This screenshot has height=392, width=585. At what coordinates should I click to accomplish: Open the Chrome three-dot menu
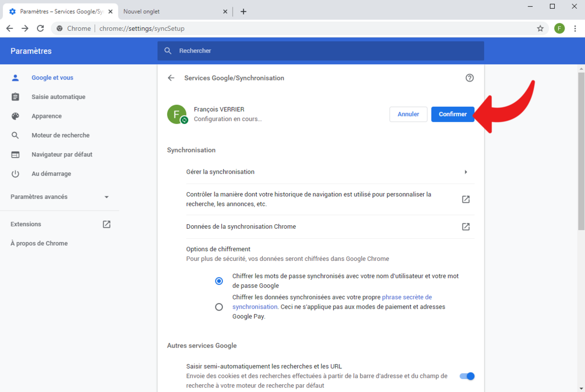click(575, 28)
